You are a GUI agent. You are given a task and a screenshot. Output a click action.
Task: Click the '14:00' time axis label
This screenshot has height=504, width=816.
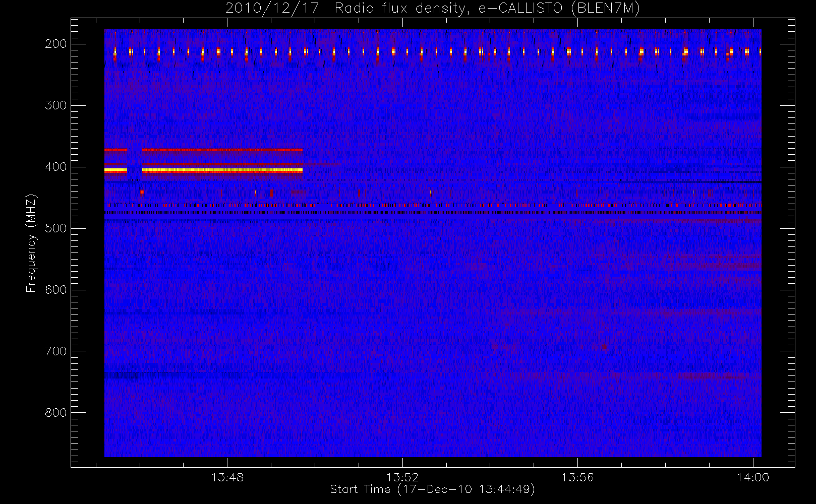click(x=753, y=477)
